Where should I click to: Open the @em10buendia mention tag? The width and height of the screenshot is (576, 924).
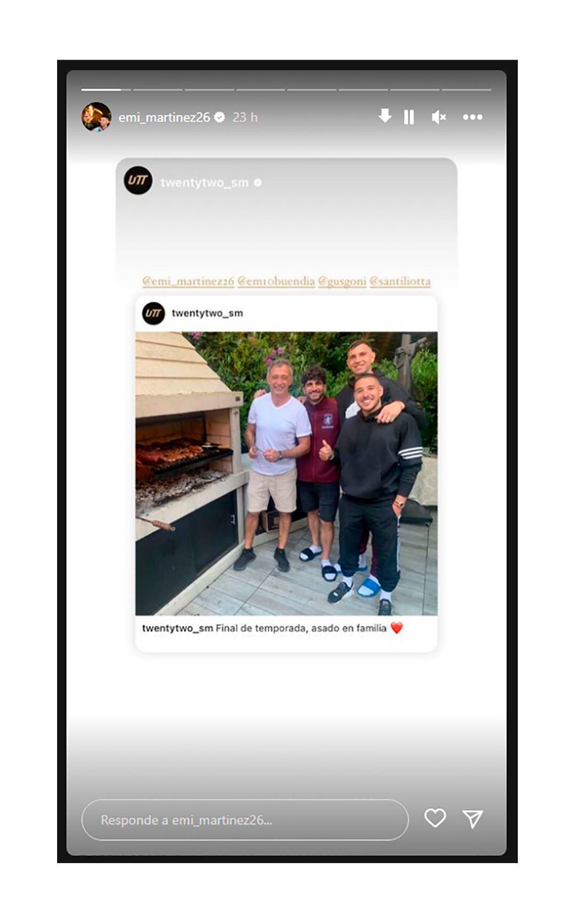[276, 281]
